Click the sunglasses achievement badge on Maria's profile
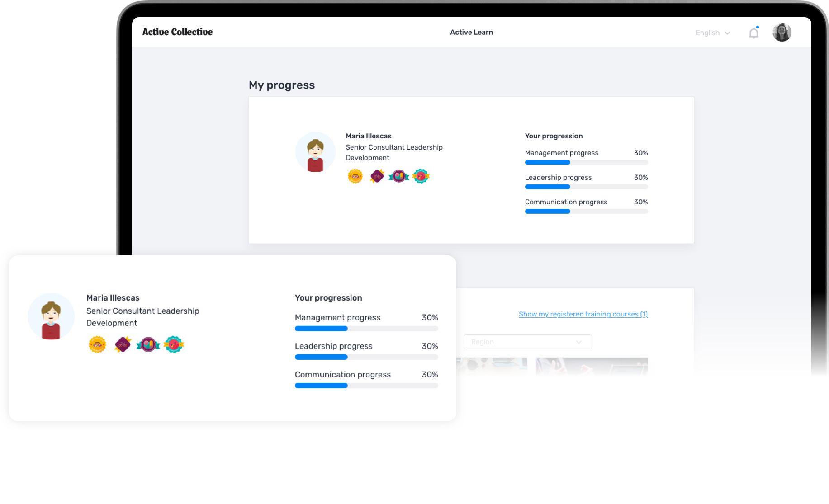The height and width of the screenshot is (504, 829). point(355,176)
